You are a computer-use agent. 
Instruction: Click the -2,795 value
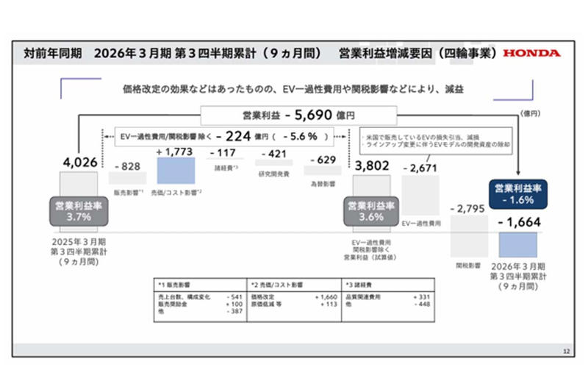tap(467, 209)
